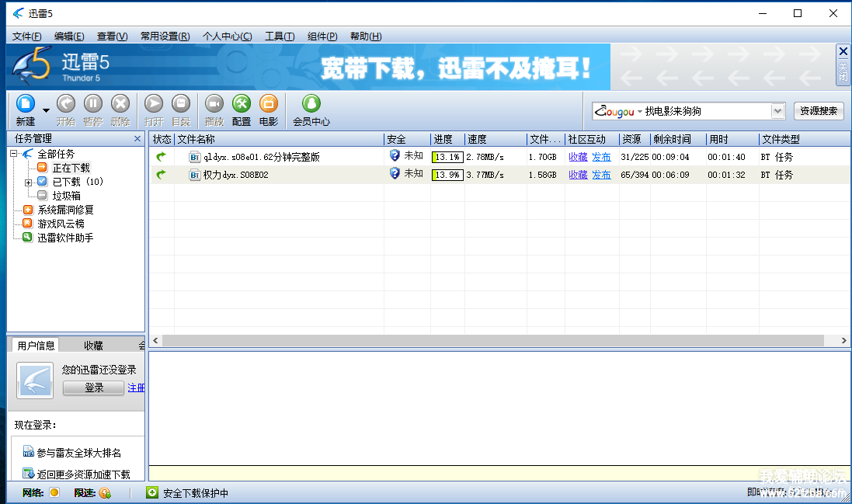852x504 pixels.
Task: Open the 工具(T) menu
Action: pyautogui.click(x=280, y=36)
